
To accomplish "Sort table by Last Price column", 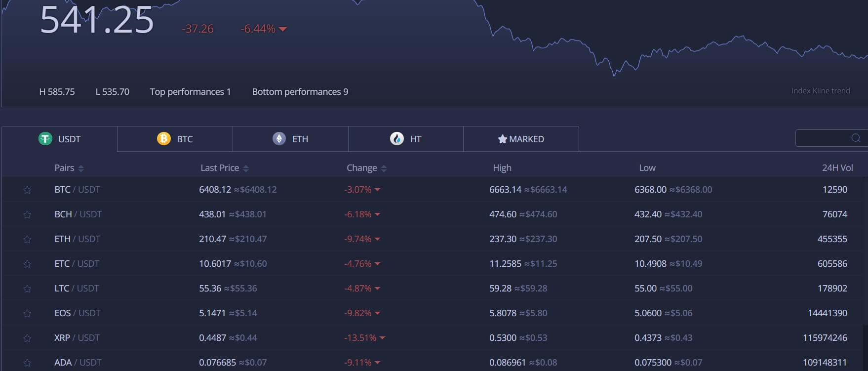I will click(x=225, y=168).
